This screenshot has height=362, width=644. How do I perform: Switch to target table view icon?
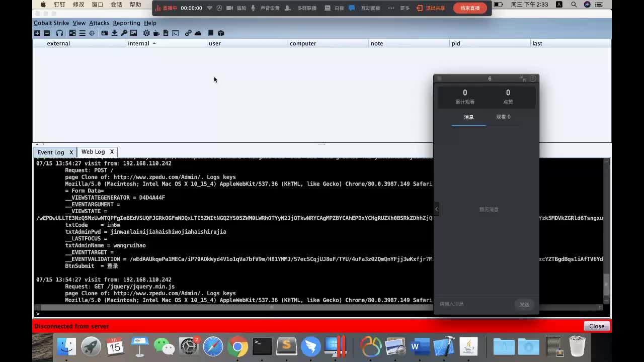point(92,33)
